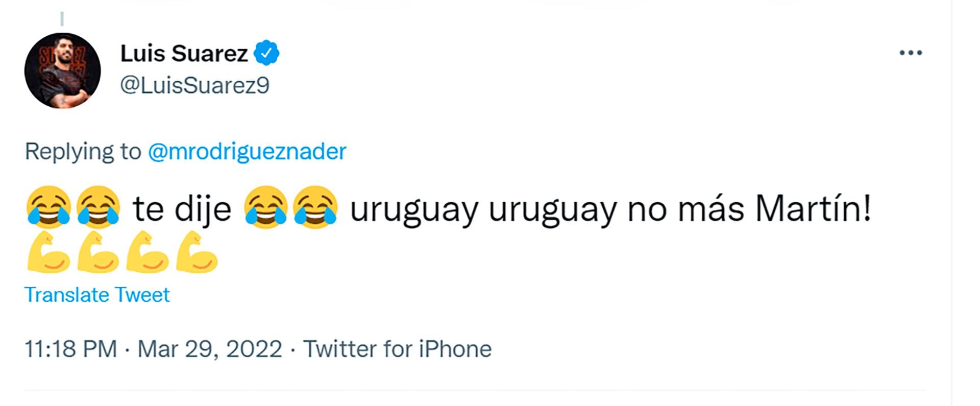Click the third flexed biceps emoji

(x=148, y=252)
